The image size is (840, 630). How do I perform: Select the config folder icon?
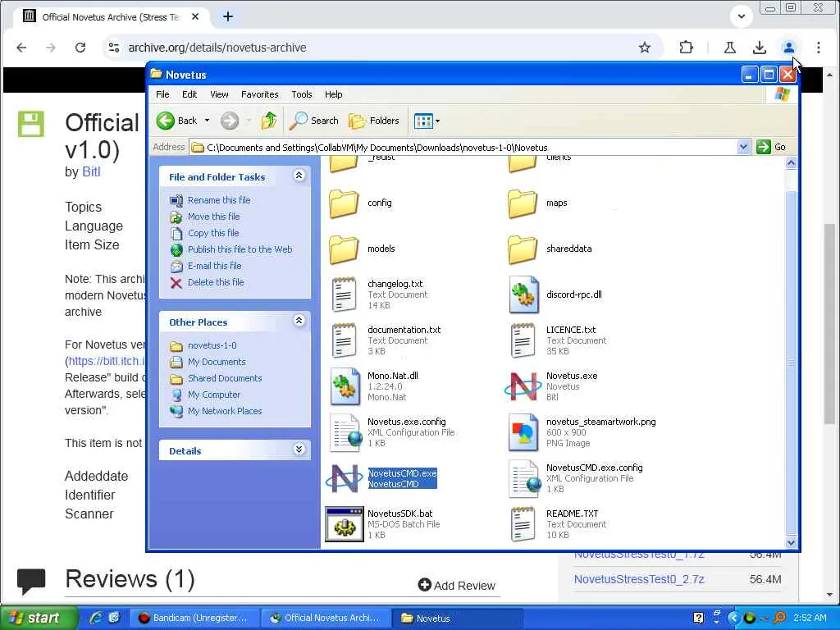point(344,203)
